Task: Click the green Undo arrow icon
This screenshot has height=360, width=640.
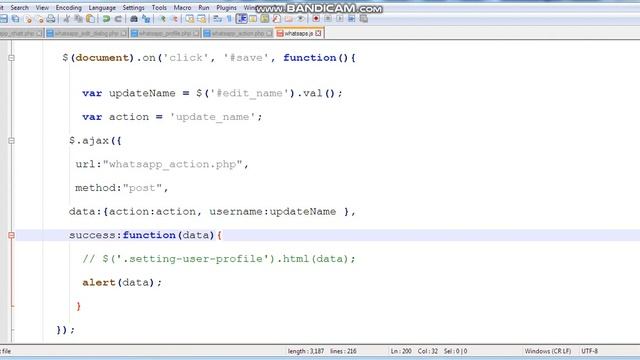Action: click(106, 19)
